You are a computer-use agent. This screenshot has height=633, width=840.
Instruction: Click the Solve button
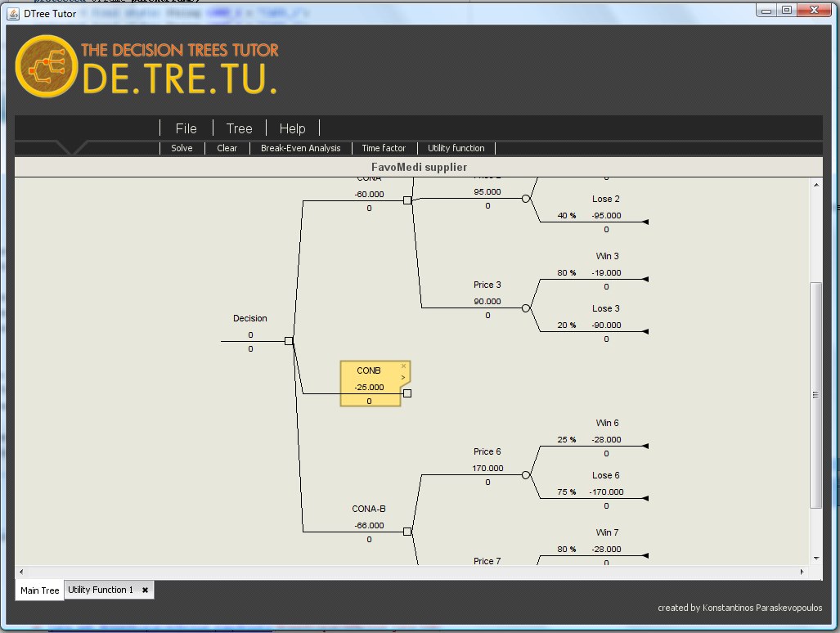pyautogui.click(x=182, y=148)
